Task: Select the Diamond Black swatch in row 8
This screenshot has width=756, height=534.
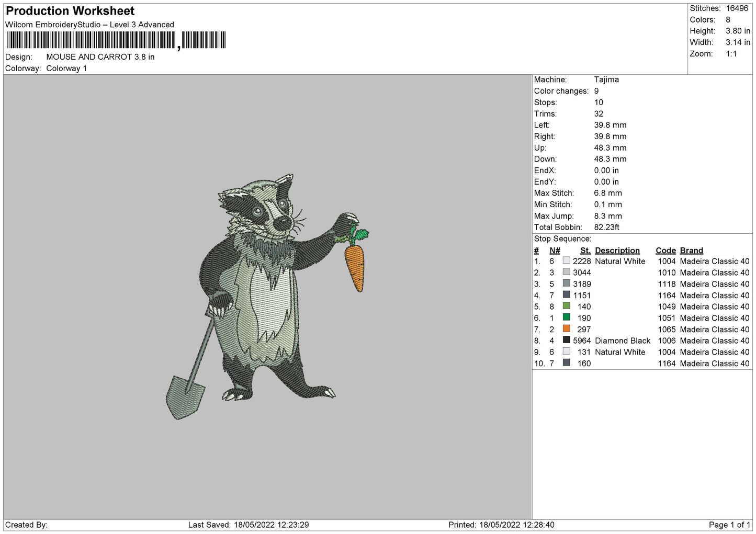Action: tap(566, 340)
